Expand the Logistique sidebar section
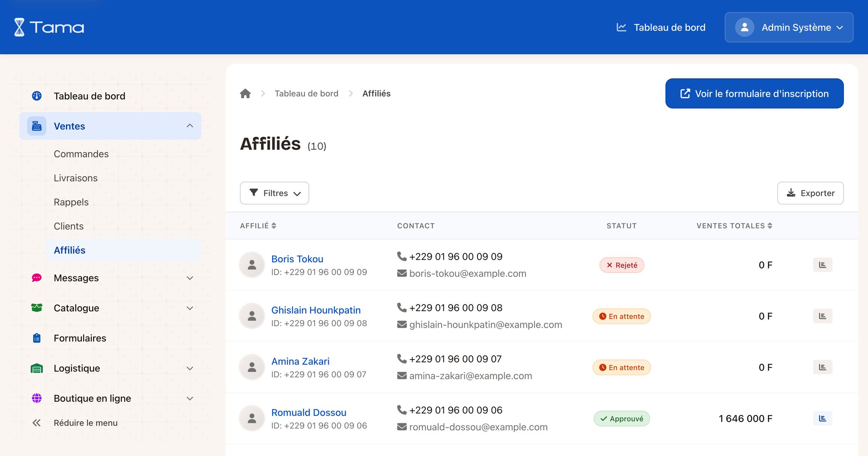The height and width of the screenshot is (456, 868). point(190,368)
